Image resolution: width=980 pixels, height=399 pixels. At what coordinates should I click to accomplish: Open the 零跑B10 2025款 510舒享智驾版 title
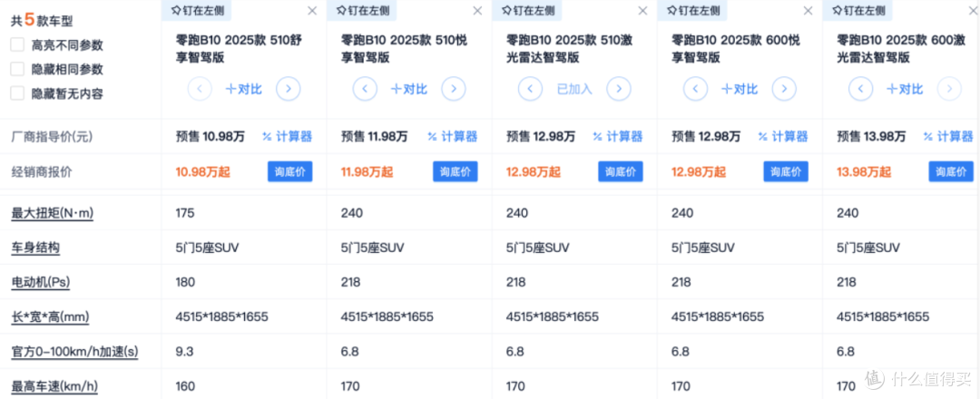tap(240, 49)
